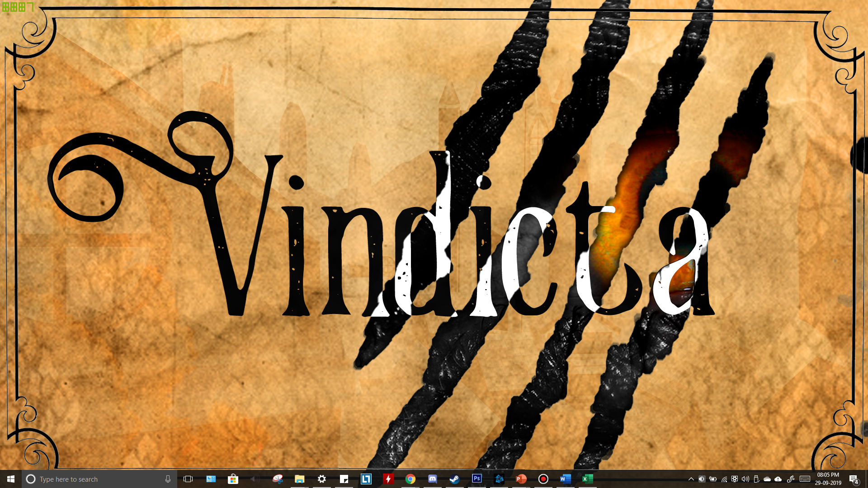Open File Explorer from the taskbar
Viewport: 868px width, 488px height.
click(x=299, y=479)
